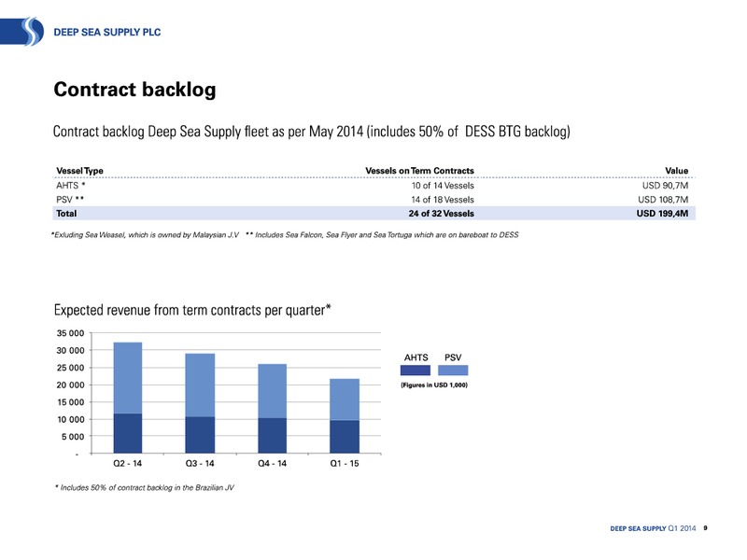
Task: Select the USD 199,4M total value
Action: (x=662, y=214)
